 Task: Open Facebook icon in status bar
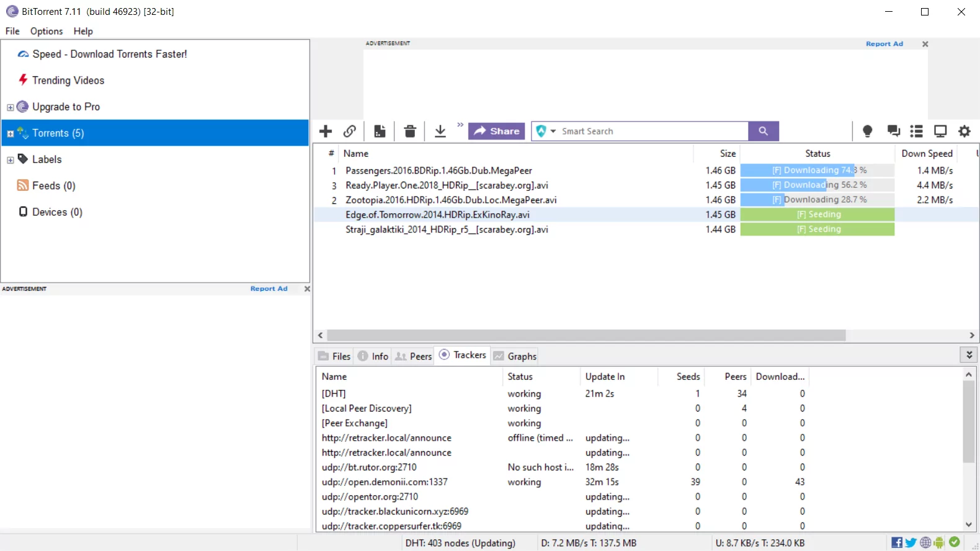coord(897,543)
